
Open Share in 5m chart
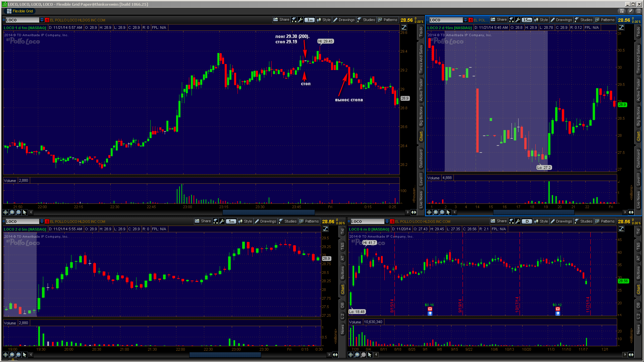pos(203,221)
